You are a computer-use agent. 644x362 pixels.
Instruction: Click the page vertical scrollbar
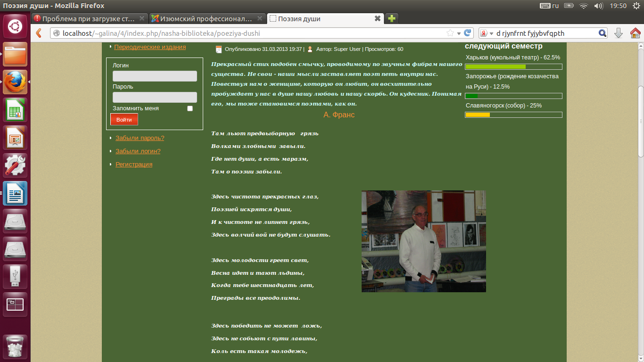click(x=641, y=122)
